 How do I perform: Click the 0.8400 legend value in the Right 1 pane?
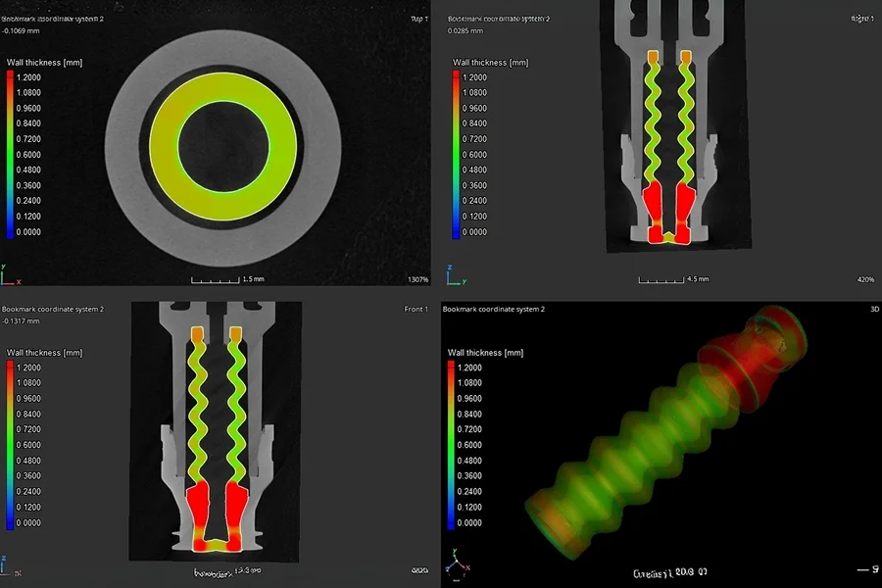(x=474, y=123)
